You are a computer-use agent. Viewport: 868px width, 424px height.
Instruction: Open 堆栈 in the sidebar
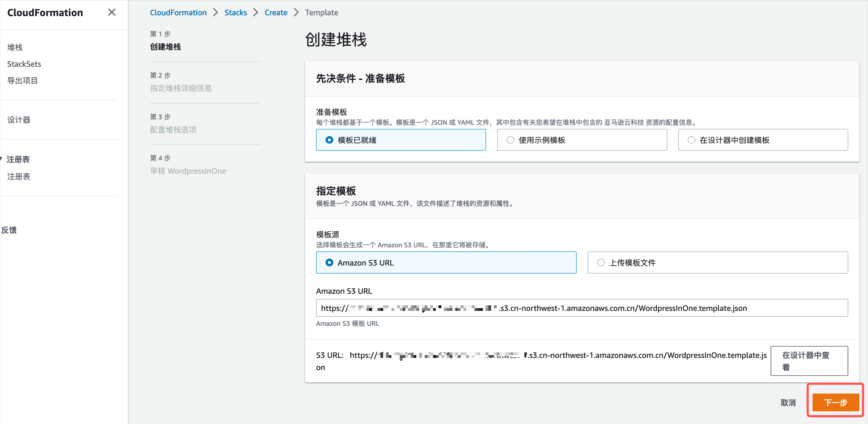[15, 47]
